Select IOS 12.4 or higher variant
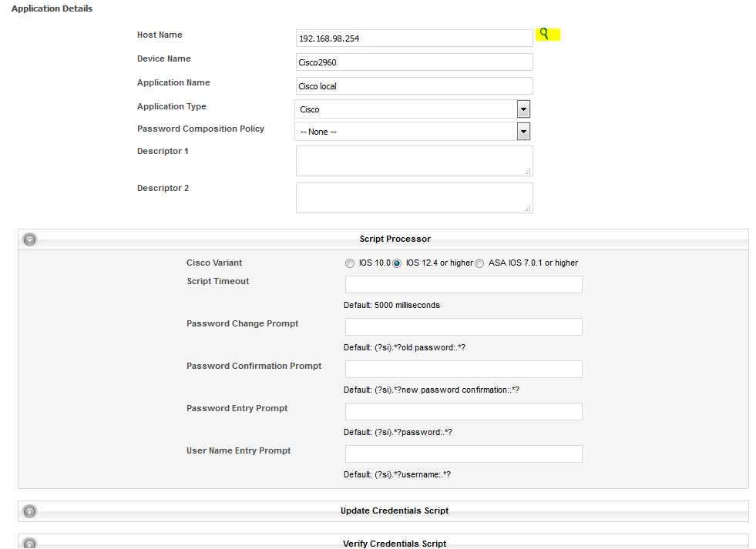This screenshot has height=549, width=756. (x=398, y=263)
